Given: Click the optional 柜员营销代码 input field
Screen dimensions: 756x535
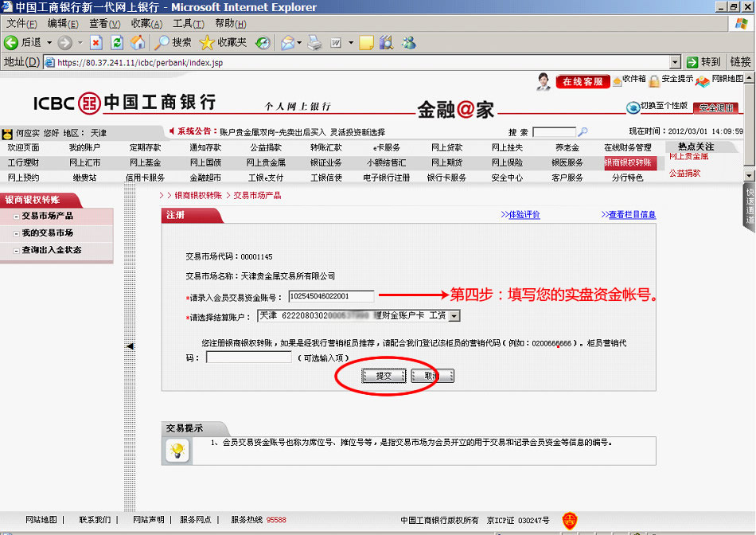Looking at the screenshot, I should [249, 357].
